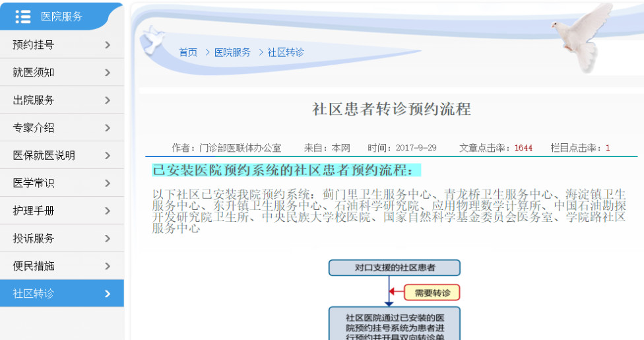The width and height of the screenshot is (644, 340).
Task: Open the 就医须知 menu item
Action: 62,73
